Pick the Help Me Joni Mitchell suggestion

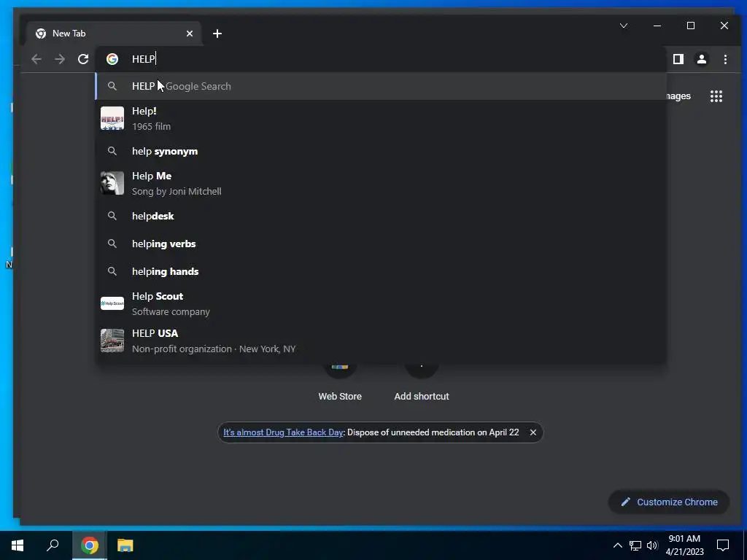[381, 183]
